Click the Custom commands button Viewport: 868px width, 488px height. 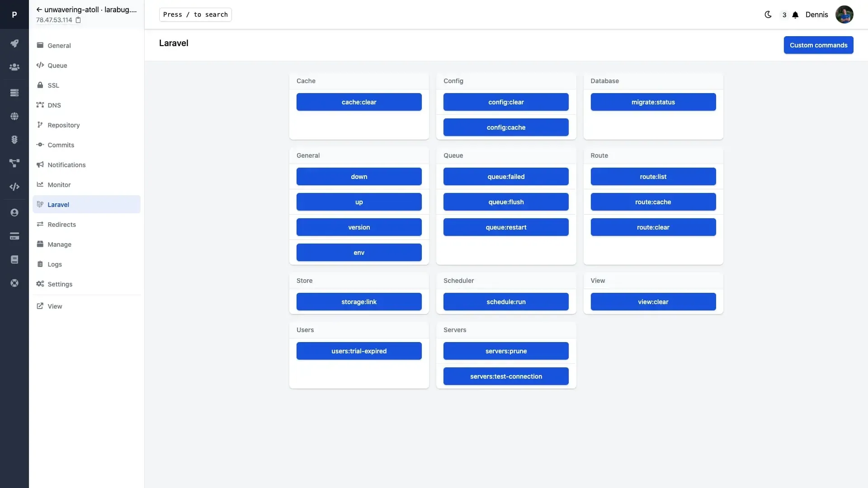point(818,45)
